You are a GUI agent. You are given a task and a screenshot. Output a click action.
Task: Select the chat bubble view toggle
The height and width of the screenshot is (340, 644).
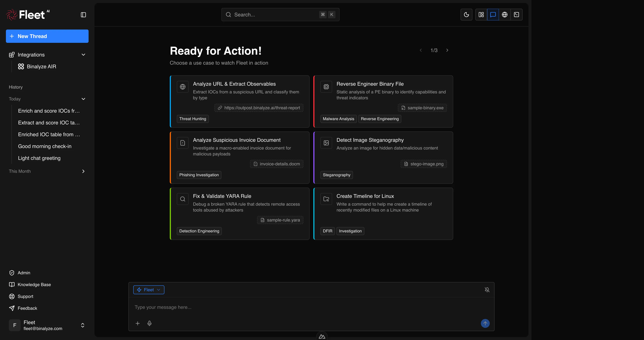(x=493, y=15)
